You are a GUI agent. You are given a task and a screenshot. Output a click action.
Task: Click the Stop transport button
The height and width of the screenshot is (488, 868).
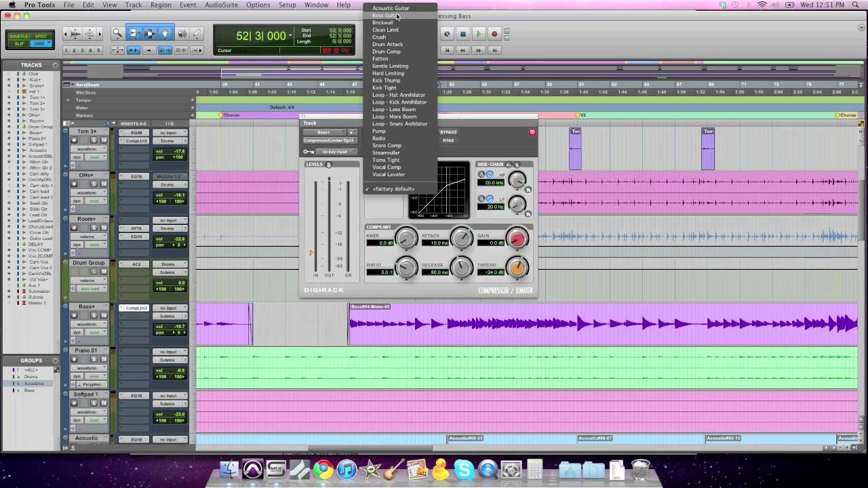coord(463,34)
